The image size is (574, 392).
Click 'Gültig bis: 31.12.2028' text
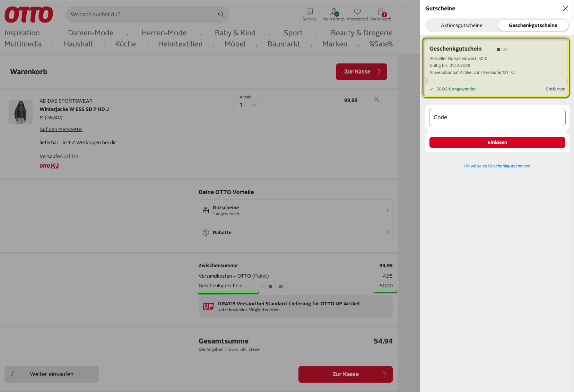[x=450, y=66]
